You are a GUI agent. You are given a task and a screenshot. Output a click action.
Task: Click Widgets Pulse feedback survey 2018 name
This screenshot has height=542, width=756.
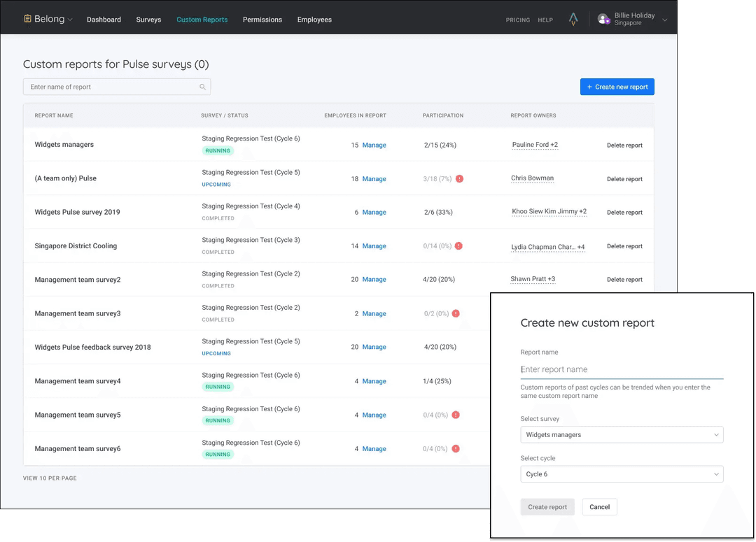click(92, 348)
